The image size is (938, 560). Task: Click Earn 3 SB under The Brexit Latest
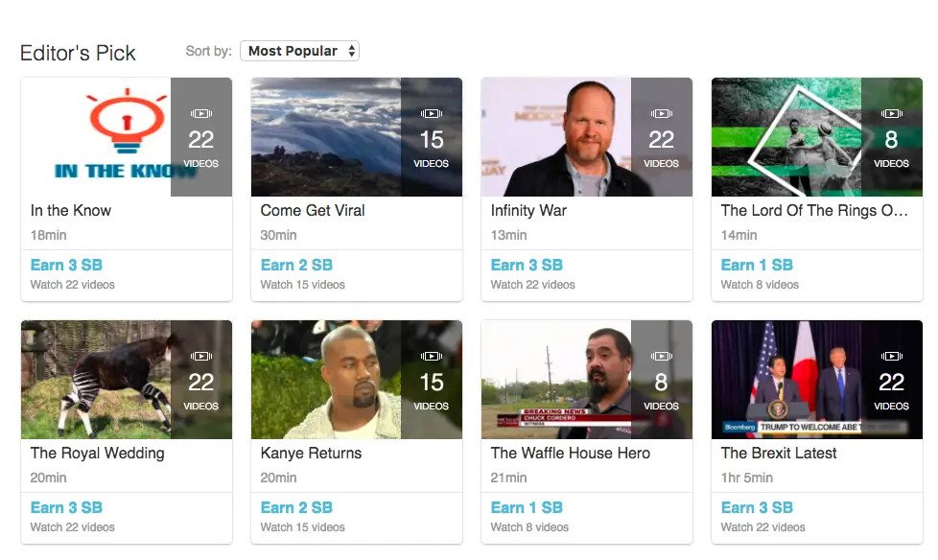[x=757, y=507]
